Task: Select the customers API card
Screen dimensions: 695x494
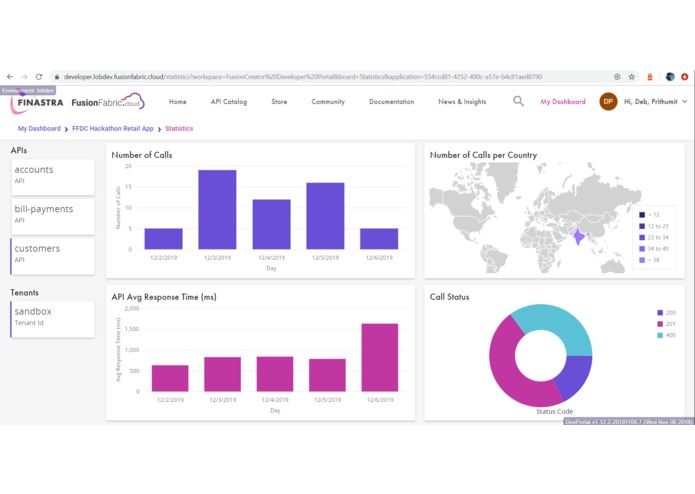Action: pos(53,256)
